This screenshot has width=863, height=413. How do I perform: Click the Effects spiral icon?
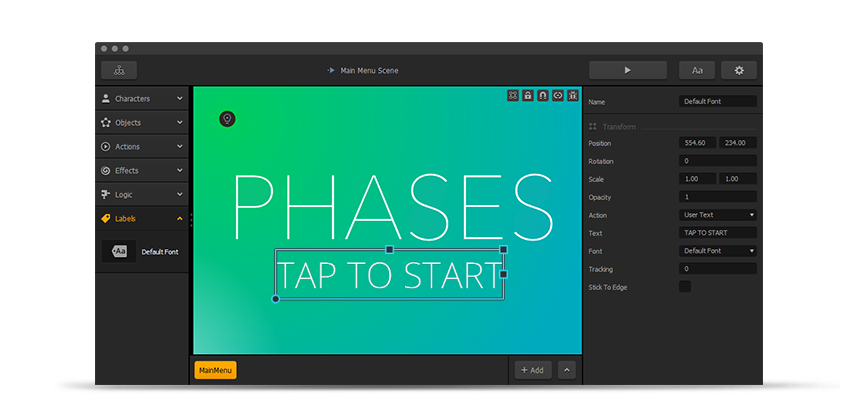[x=106, y=171]
